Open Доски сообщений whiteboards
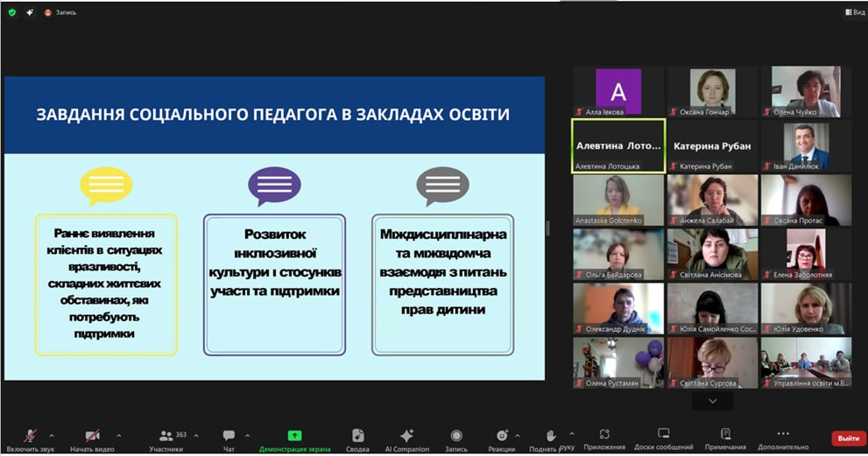 [663, 438]
